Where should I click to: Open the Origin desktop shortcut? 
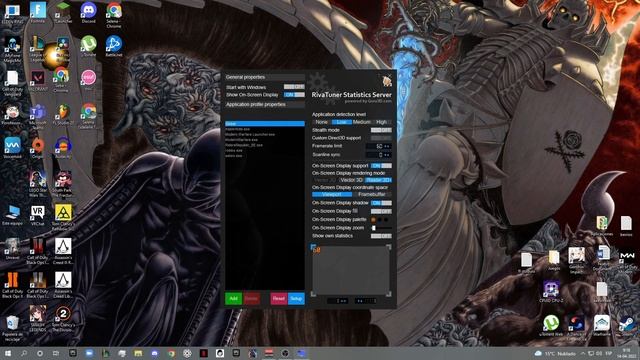click(x=38, y=148)
